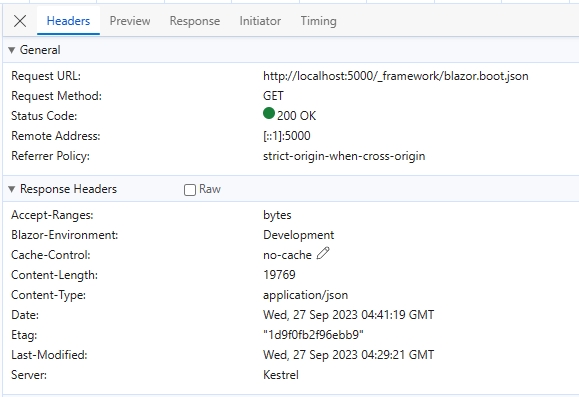This screenshot has height=397, width=579.
Task: Switch to the Headers tab
Action: (x=68, y=21)
